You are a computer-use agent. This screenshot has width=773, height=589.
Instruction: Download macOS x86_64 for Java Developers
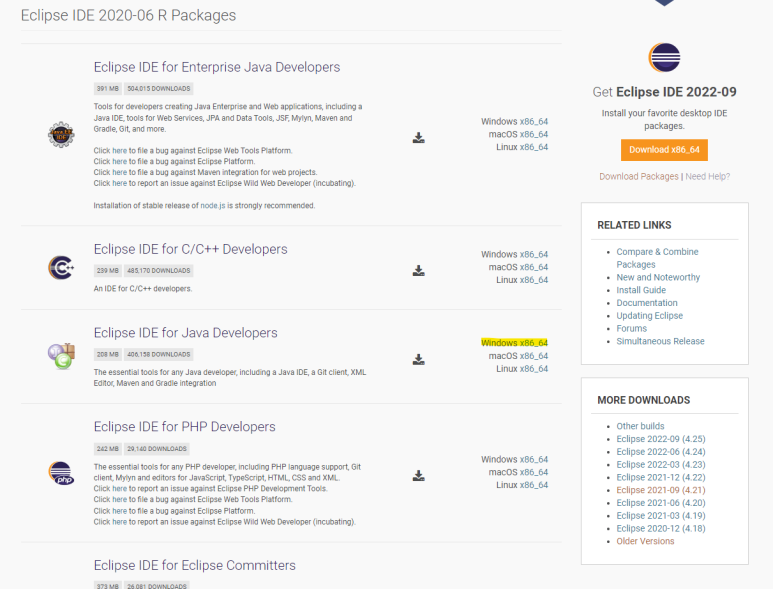coord(533,356)
